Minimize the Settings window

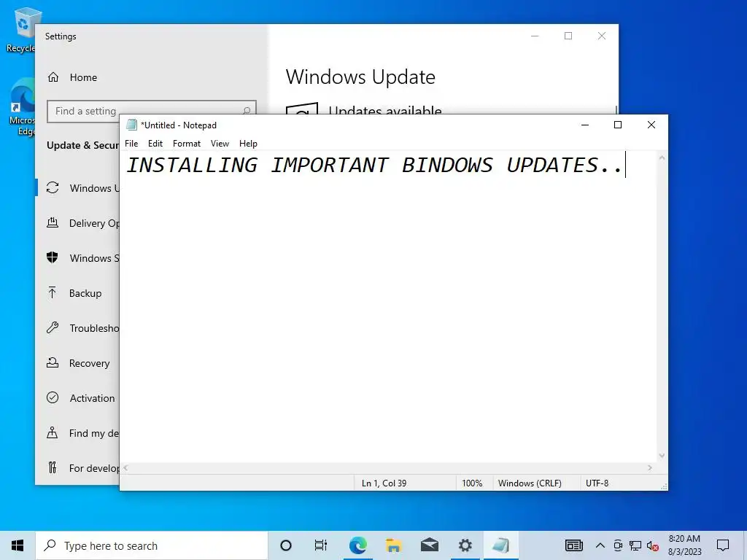tap(535, 36)
